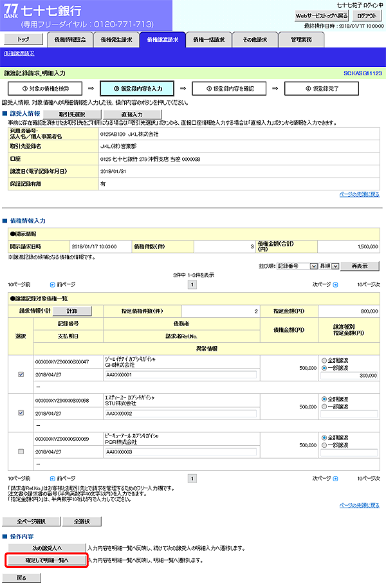Click the 直接入力 button
Image resolution: width=386 pixels, height=588 pixels.
(x=132, y=115)
